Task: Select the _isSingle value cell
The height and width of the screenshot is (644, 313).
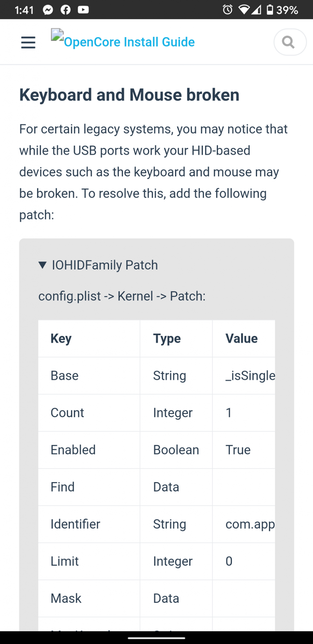Action: [x=250, y=376]
